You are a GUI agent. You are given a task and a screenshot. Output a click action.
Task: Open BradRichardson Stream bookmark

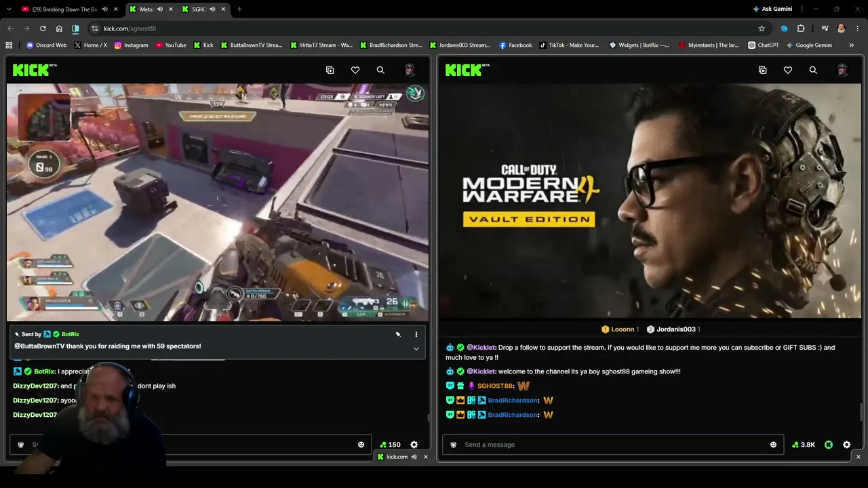coord(391,45)
